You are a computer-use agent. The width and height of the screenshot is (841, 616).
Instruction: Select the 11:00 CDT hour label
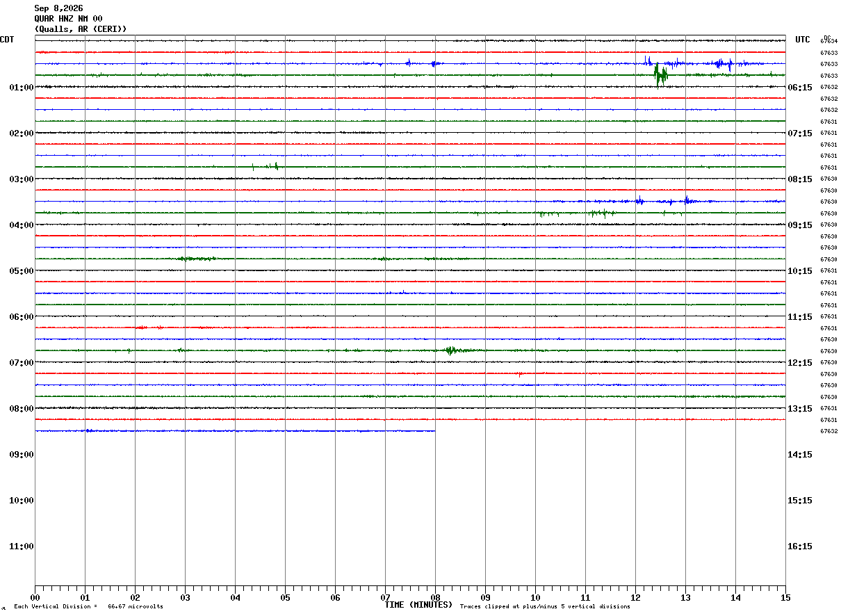coord(22,546)
